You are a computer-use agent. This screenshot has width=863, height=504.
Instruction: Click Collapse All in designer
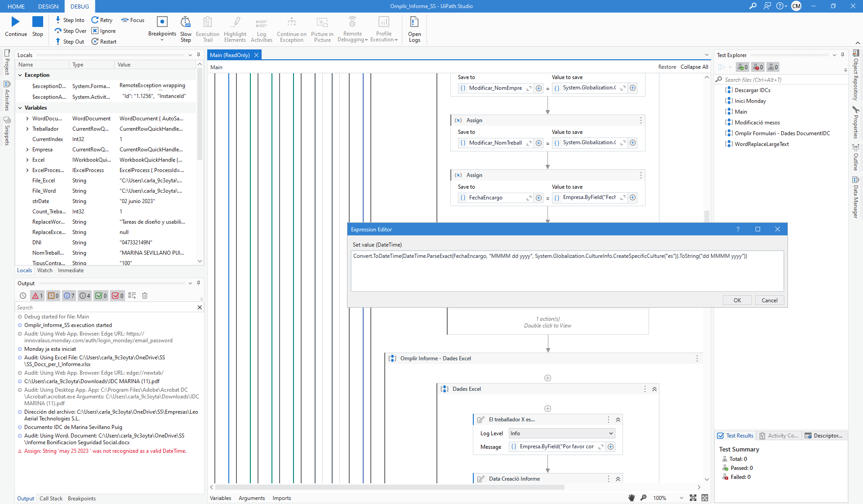pos(694,67)
